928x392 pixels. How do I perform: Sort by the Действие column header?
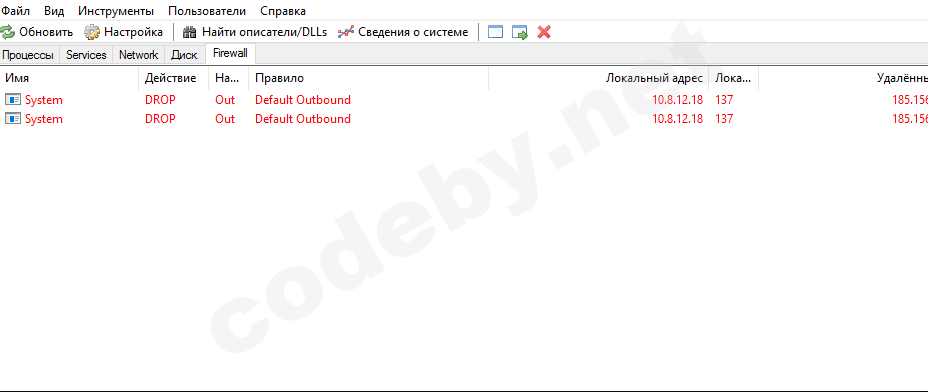174,78
